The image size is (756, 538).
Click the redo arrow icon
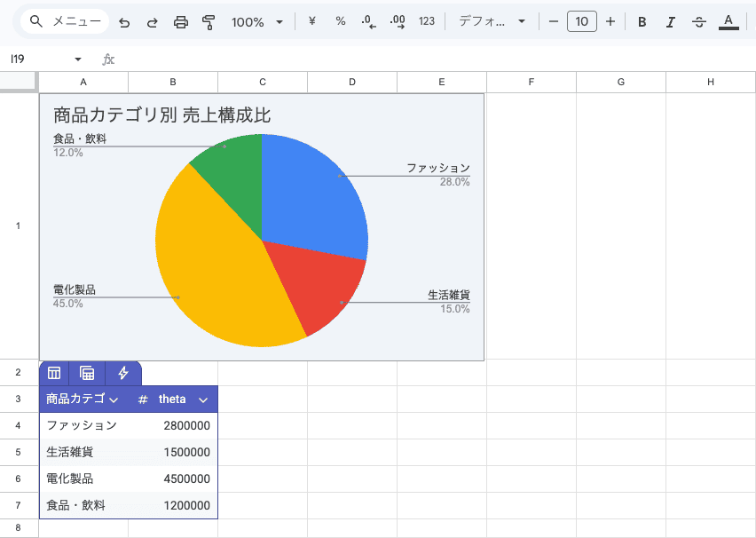tap(153, 21)
